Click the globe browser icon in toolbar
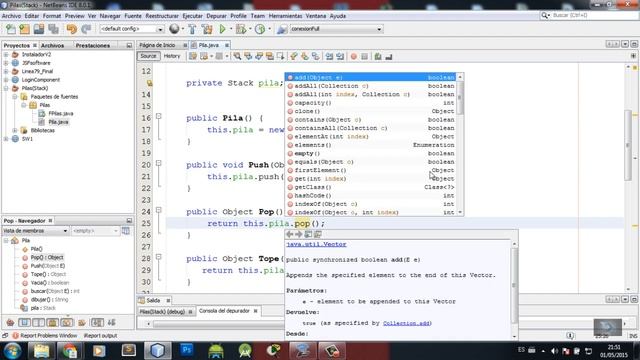640x360 pixels. click(174, 29)
